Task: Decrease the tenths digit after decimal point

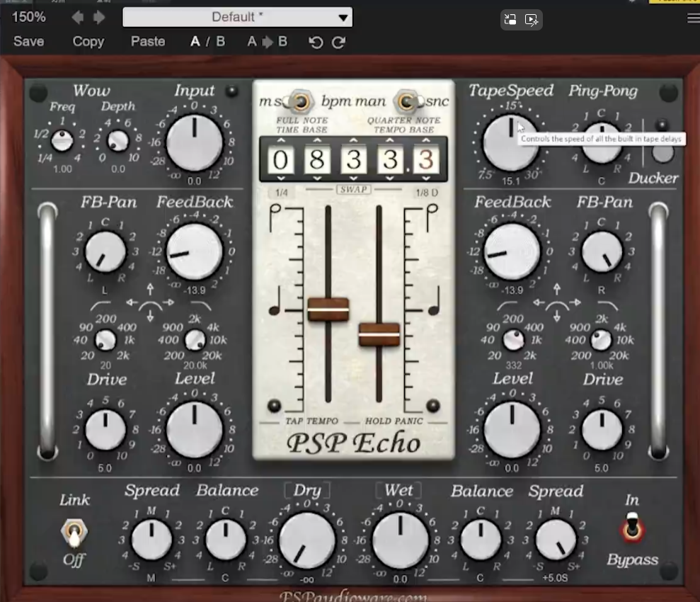Action: pos(426,178)
